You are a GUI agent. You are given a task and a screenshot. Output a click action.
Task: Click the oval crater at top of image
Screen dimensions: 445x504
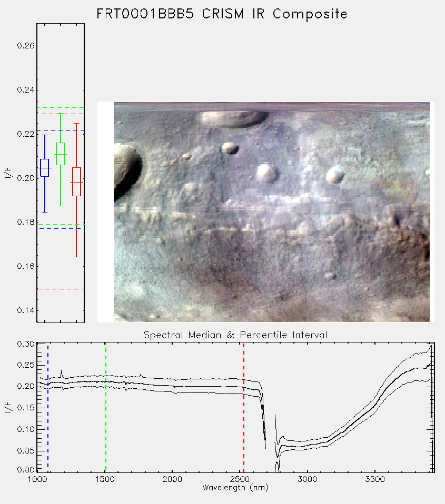click(x=234, y=118)
